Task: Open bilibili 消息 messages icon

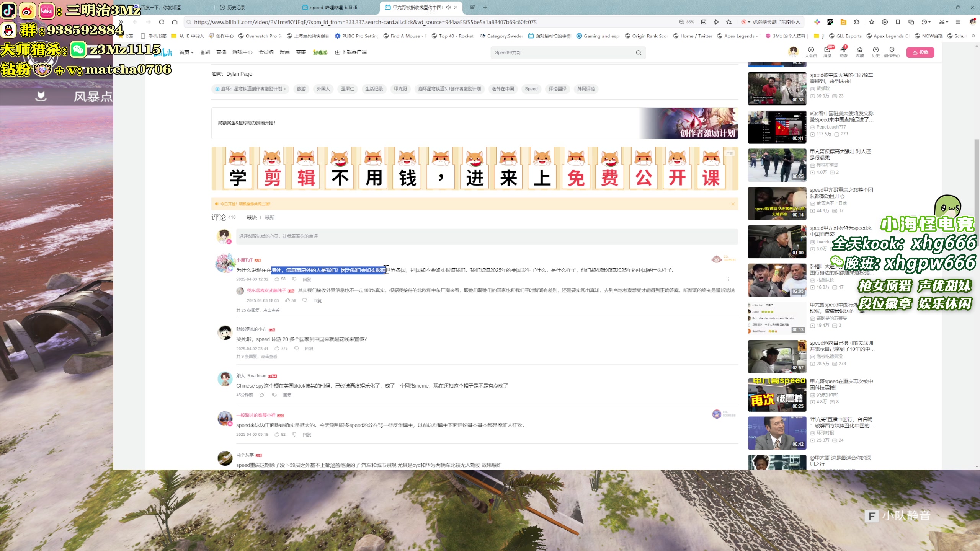Action: tap(827, 52)
